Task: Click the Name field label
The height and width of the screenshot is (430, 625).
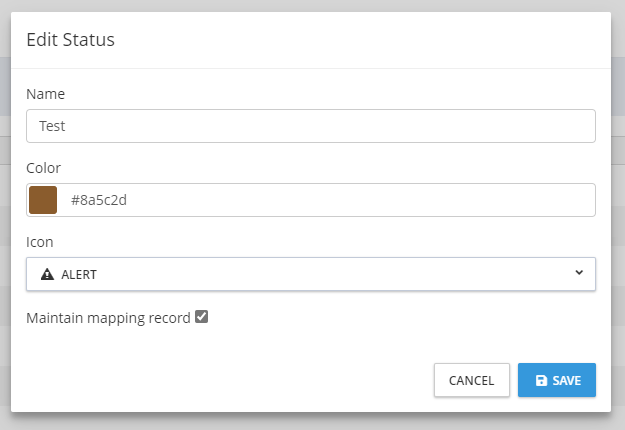Action: tap(45, 94)
